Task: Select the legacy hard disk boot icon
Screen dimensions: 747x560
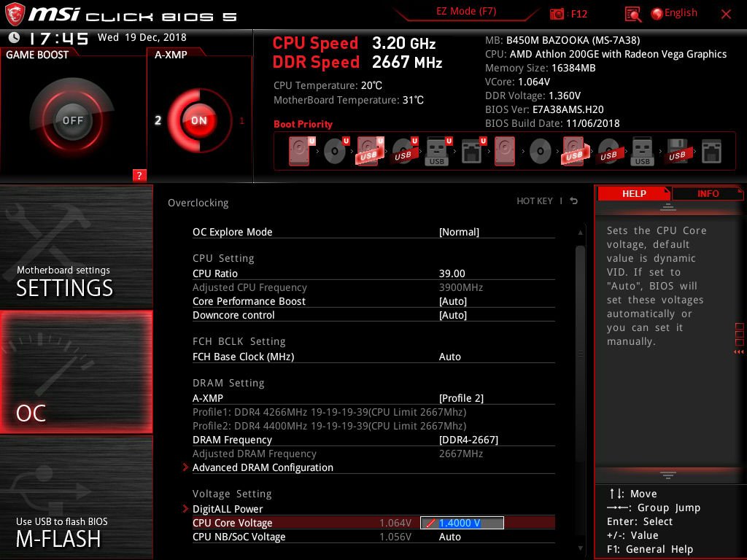Action: [x=505, y=151]
